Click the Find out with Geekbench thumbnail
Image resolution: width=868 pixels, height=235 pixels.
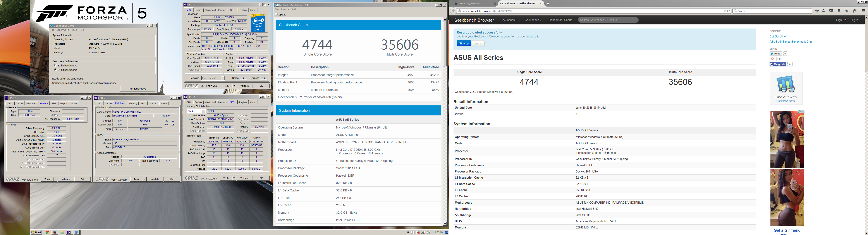(x=786, y=88)
